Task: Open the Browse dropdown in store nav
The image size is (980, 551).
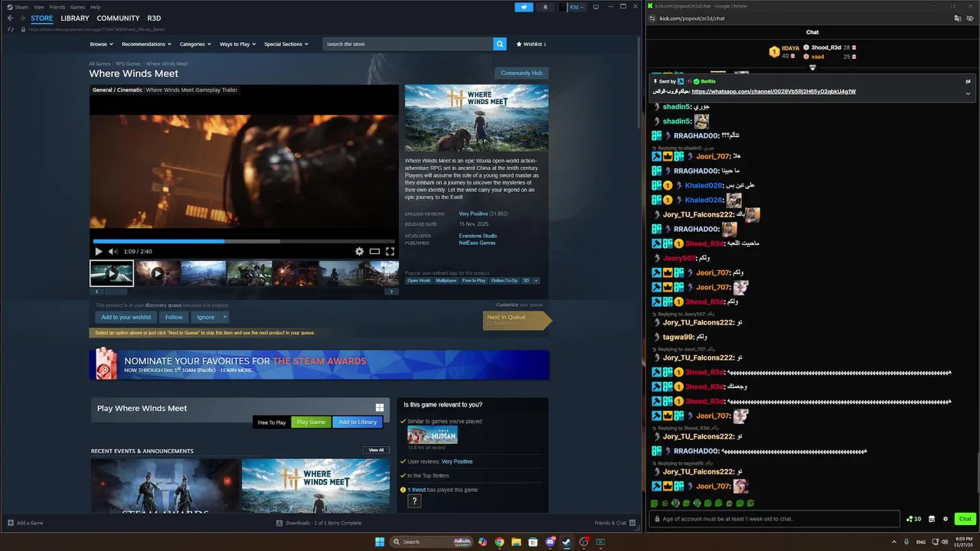Action: pos(101,44)
